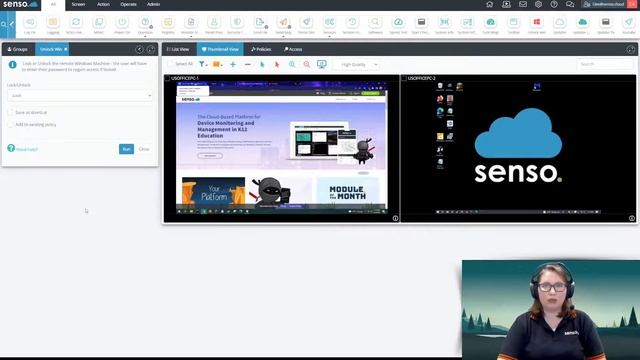The image size is (640, 360).
Task: Tick the USOFFICEPC-1 checkbox
Action: 167,78
